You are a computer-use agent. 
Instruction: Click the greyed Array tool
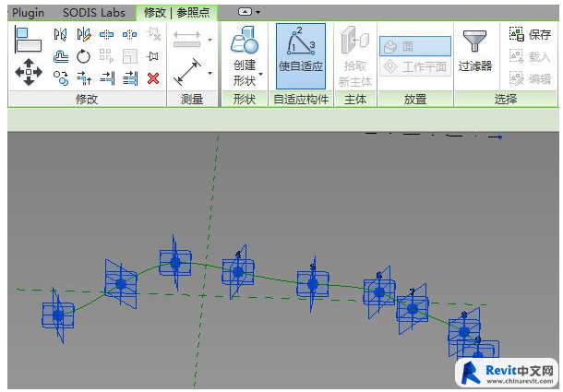[107, 56]
